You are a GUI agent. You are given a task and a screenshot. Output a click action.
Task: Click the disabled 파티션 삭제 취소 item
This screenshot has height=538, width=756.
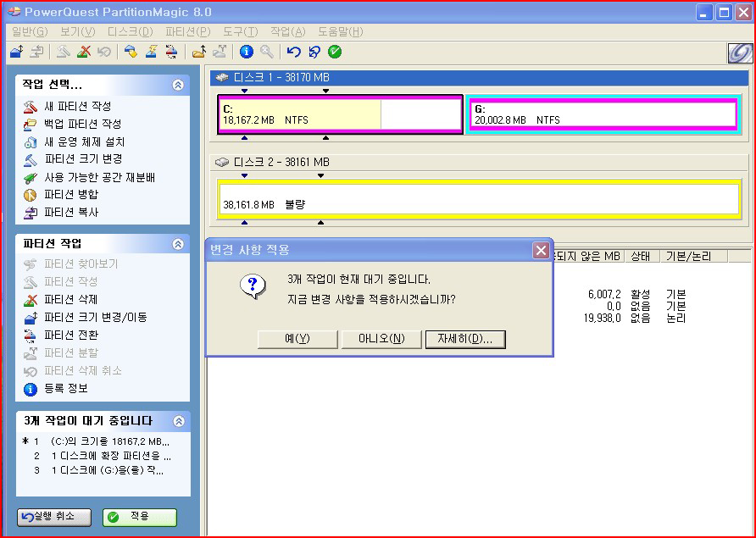(x=83, y=371)
